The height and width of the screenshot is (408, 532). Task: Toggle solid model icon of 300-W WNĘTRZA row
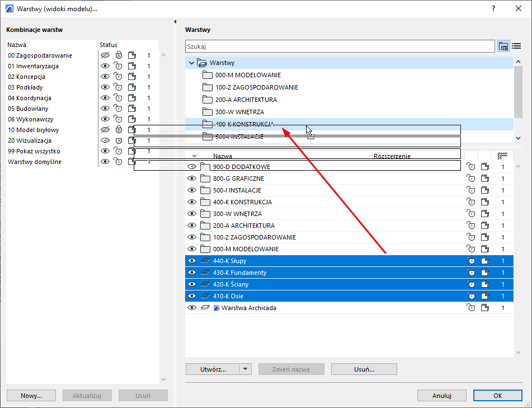tap(485, 213)
